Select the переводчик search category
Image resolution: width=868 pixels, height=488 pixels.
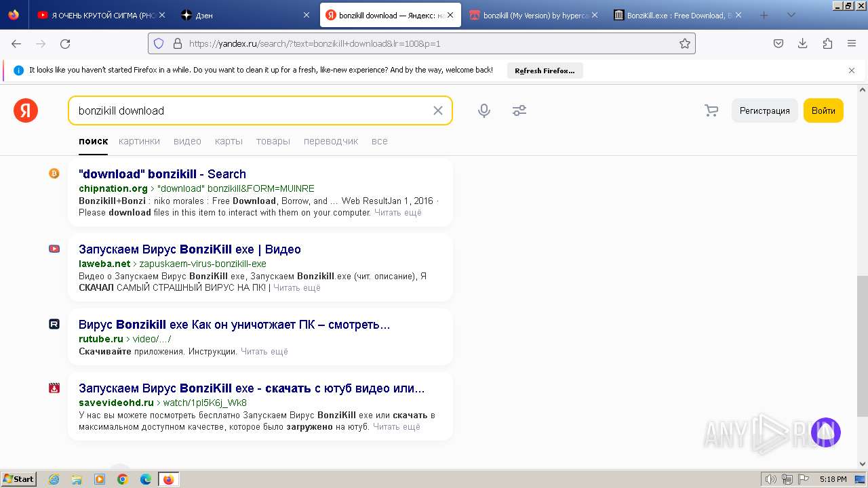tap(331, 141)
